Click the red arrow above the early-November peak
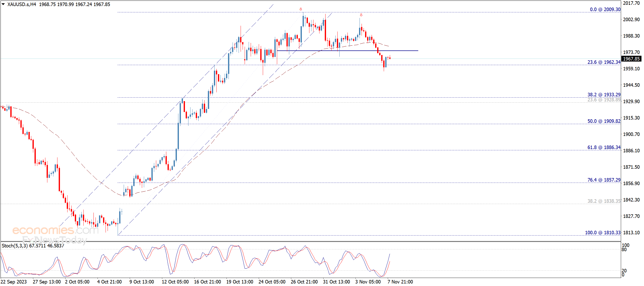644x286 pixels. coord(361,15)
